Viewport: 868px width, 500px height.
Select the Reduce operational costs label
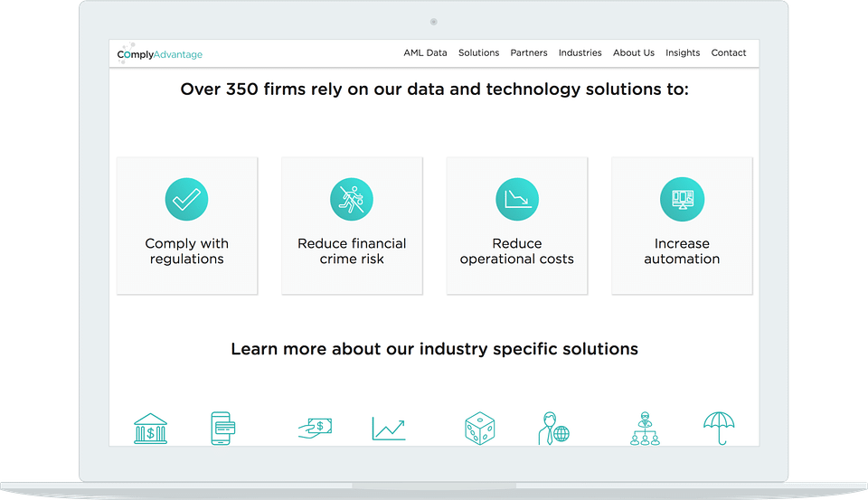(517, 250)
